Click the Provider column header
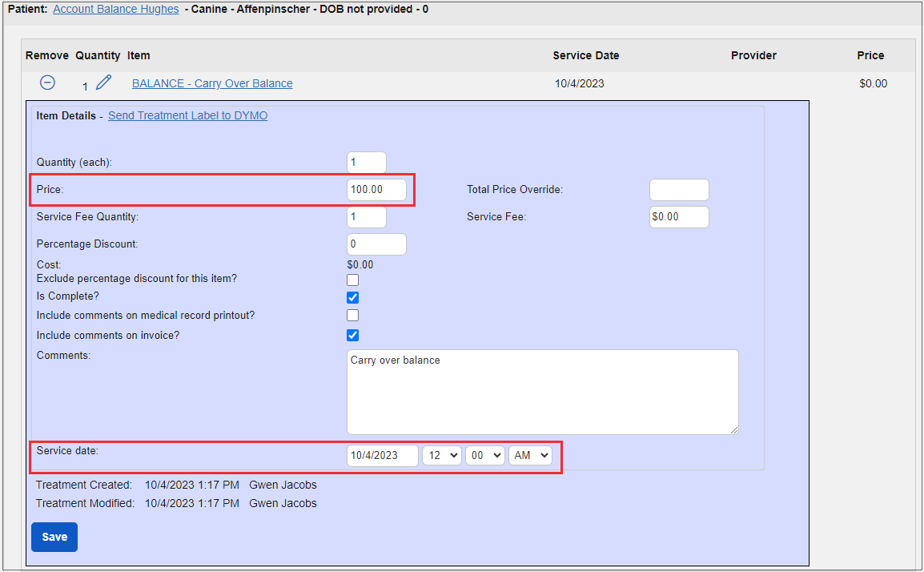The image size is (924, 572). tap(753, 55)
